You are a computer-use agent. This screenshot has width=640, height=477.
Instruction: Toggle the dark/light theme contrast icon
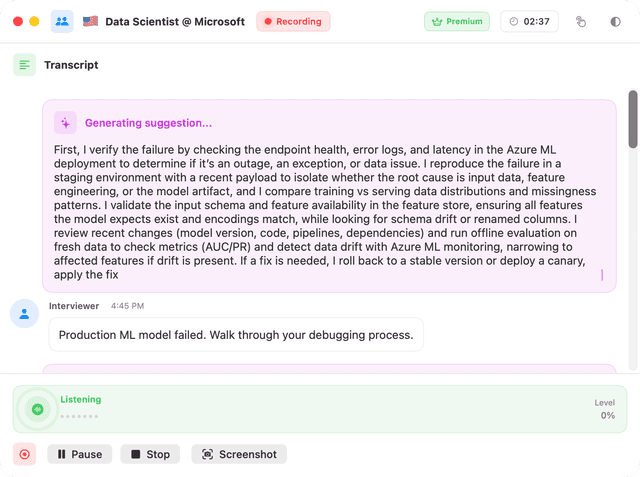click(x=615, y=21)
